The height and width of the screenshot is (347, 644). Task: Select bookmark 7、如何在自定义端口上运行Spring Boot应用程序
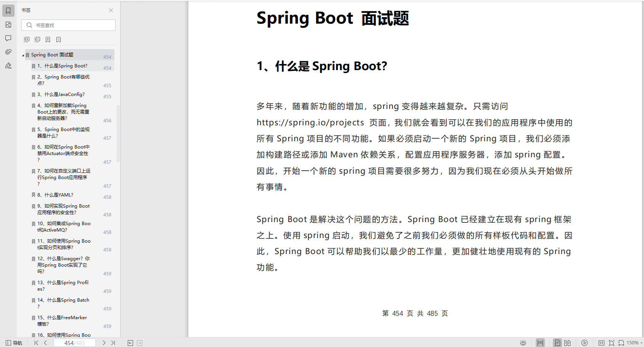[x=64, y=177]
